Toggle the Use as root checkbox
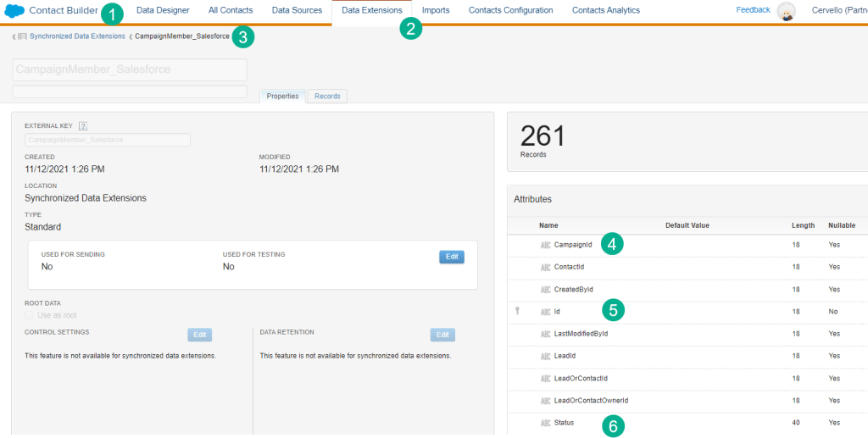Viewport: 868px width, 438px height. point(30,315)
